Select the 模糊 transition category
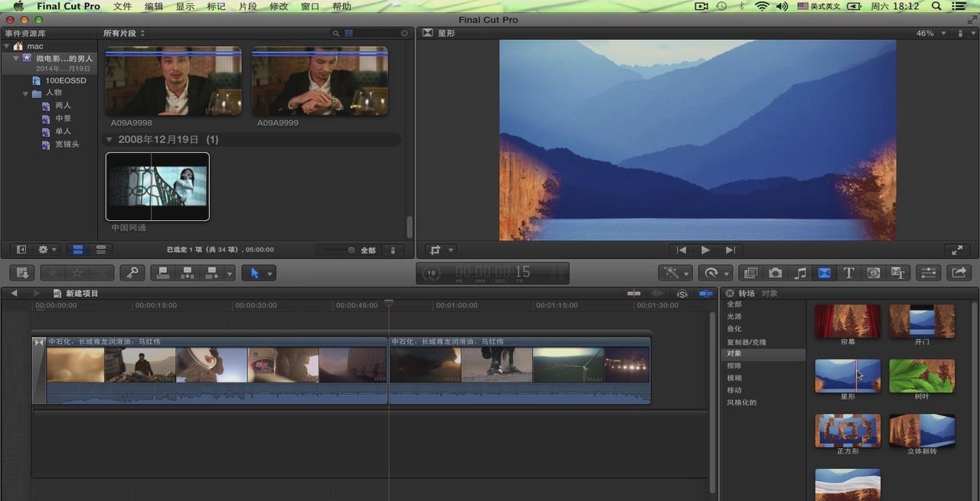980x501 pixels. (734, 378)
